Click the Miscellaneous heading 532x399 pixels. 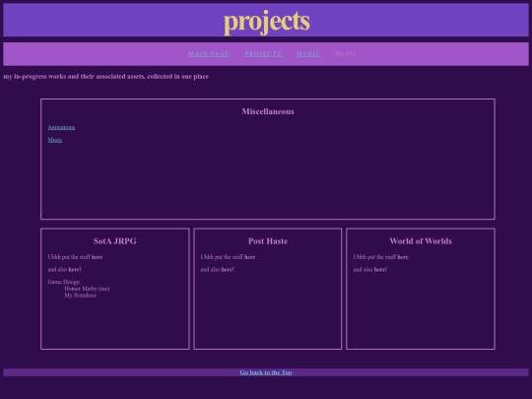point(268,111)
